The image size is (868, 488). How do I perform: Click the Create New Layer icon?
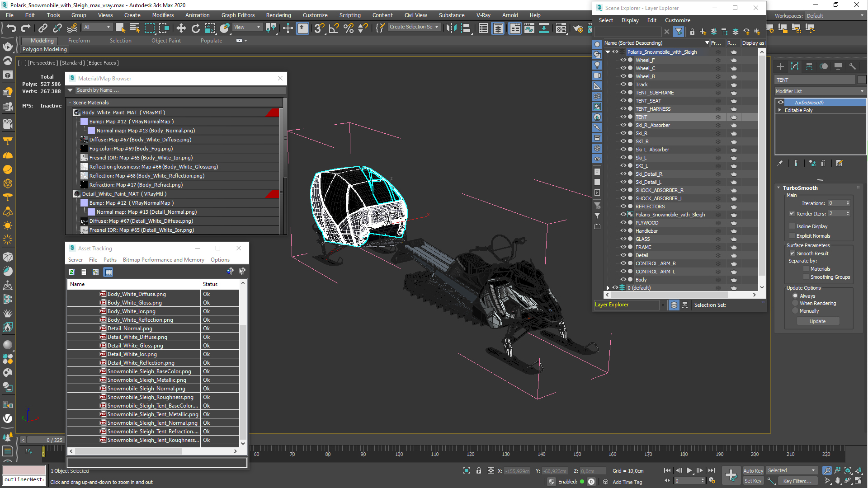coord(703,32)
